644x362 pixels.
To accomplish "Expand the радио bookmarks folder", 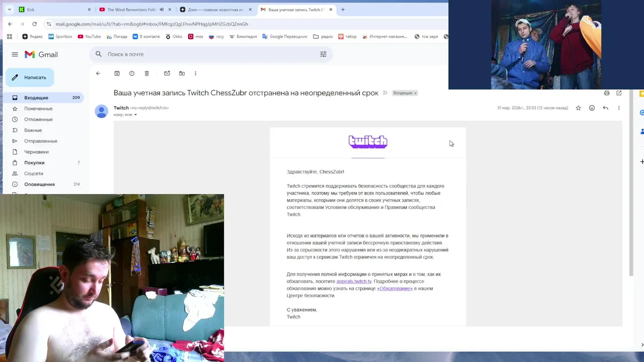I will (x=323, y=37).
